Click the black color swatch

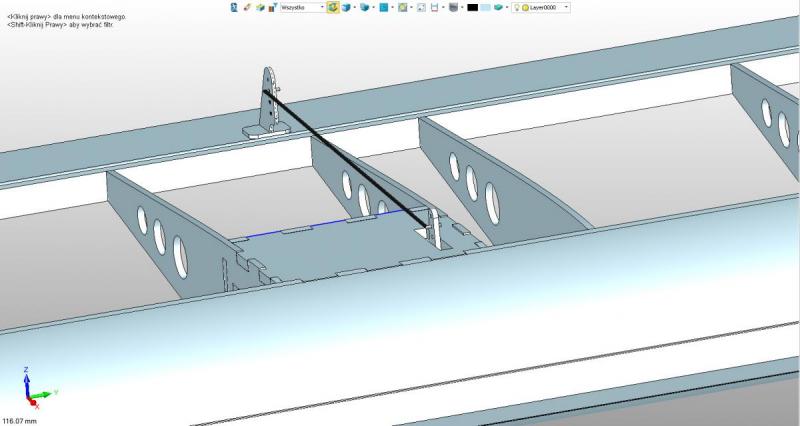(472, 7)
